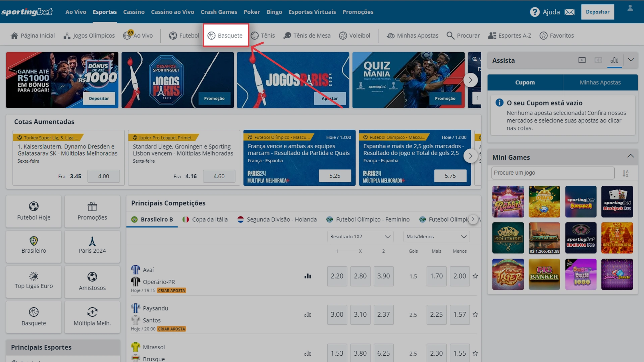Select odds 2.20 for Avaí
This screenshot has width=644, height=362.
tap(337, 276)
